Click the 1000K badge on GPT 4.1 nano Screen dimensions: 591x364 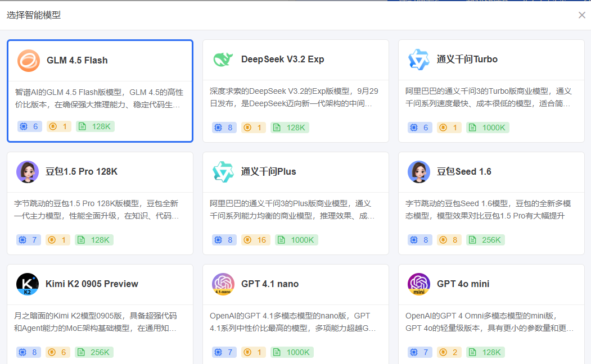(292, 352)
